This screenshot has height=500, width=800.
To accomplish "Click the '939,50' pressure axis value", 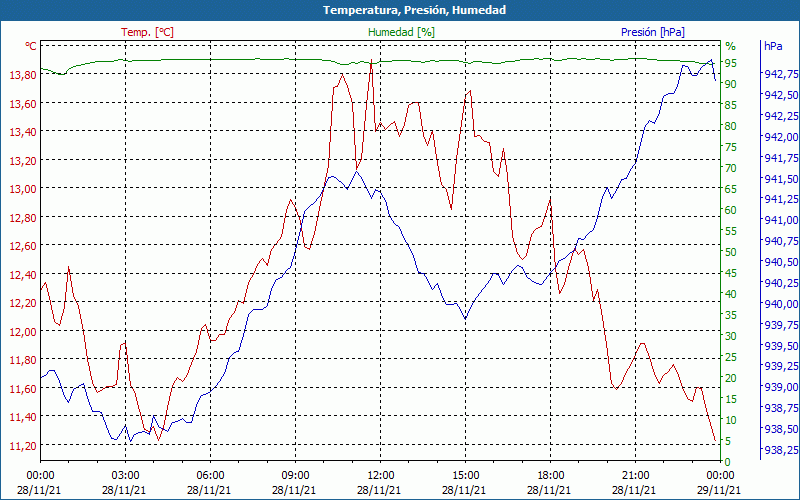I will tap(782, 345).
